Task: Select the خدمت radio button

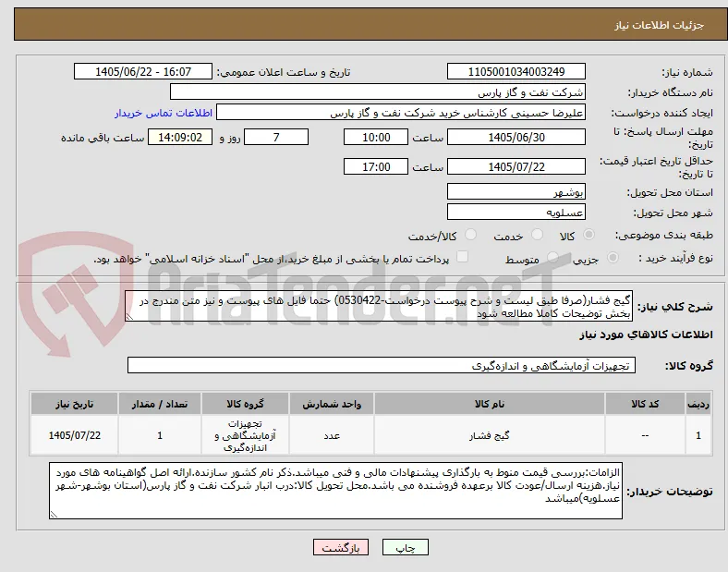Action: 537,235
